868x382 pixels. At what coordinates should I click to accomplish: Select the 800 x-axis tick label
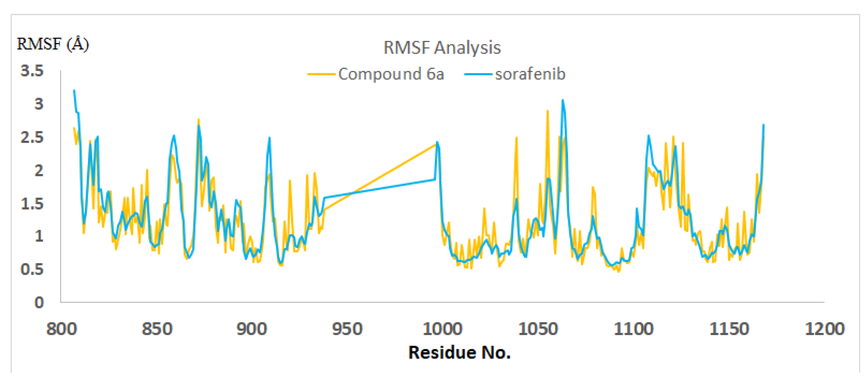[62, 329]
